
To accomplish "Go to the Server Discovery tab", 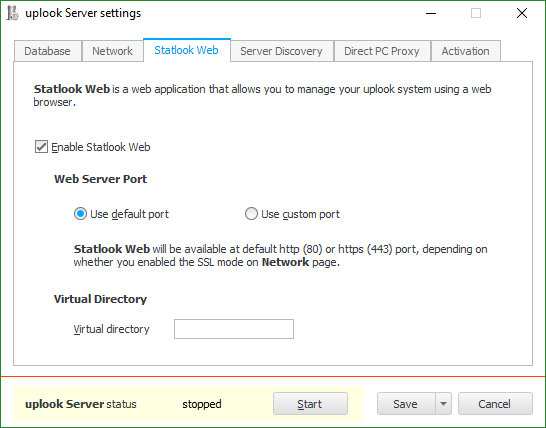I will (x=282, y=51).
